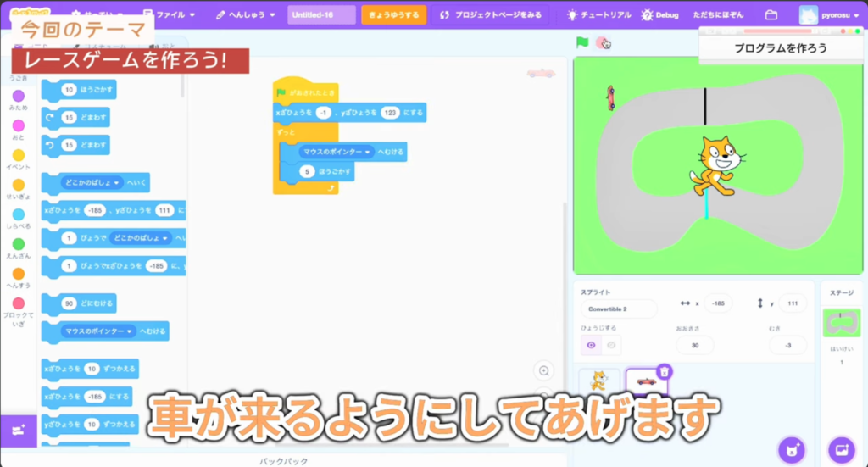The height and width of the screenshot is (467, 868).
Task: Open the folder icon in the top menu bar
Action: pyautogui.click(x=771, y=15)
